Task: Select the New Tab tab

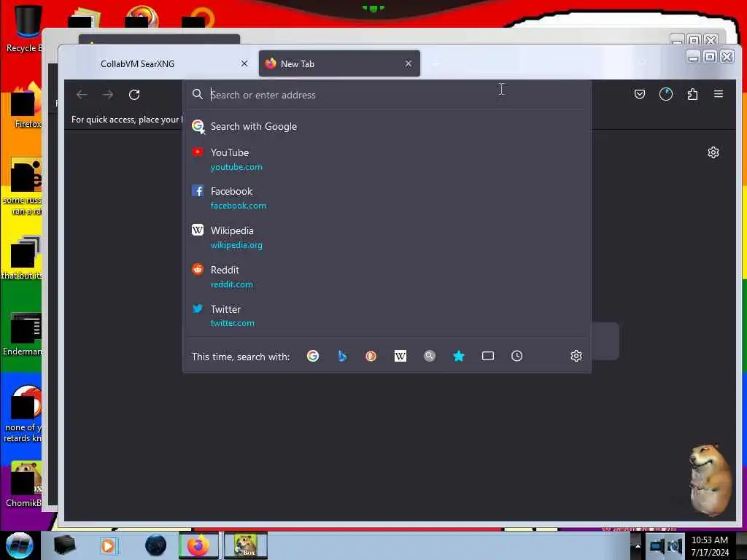Action: point(339,64)
